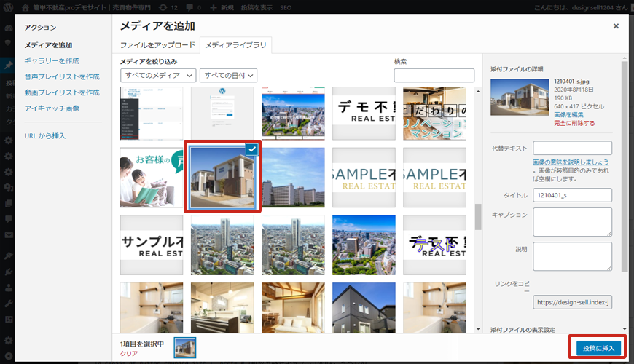Choose ギャラリーを作成 in the left menu
This screenshot has height=364, width=634.
tap(52, 60)
